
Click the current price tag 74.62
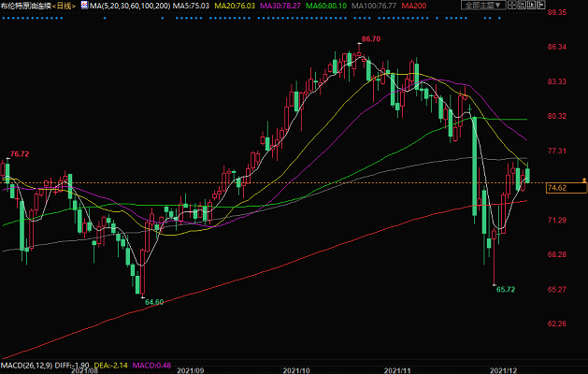[557, 188]
